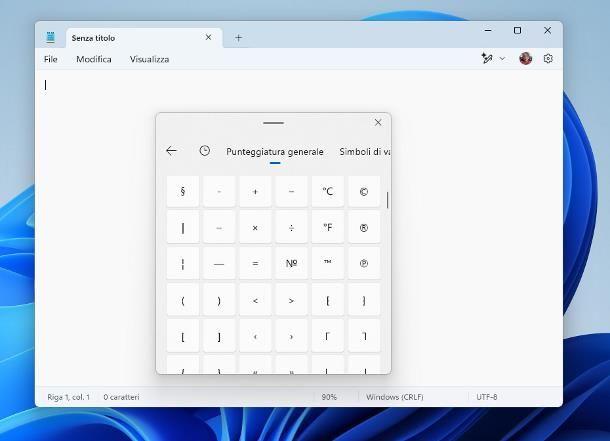The height and width of the screenshot is (441, 610).
Task: Open Notepad settings gear
Action: pos(548,58)
